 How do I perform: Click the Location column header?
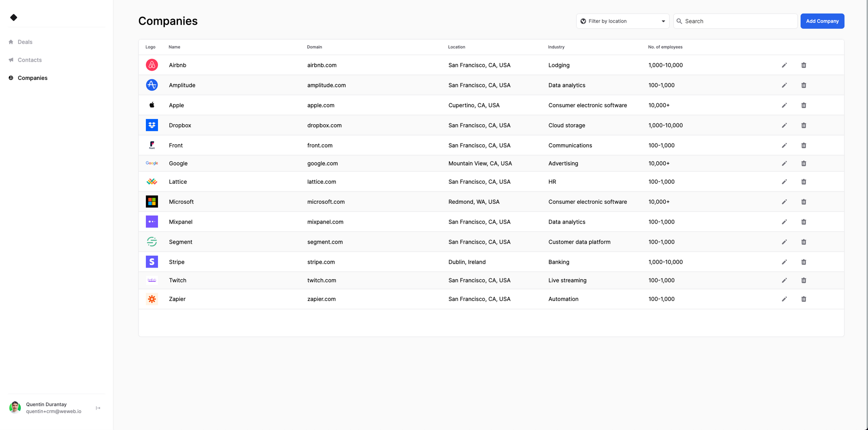(x=457, y=47)
